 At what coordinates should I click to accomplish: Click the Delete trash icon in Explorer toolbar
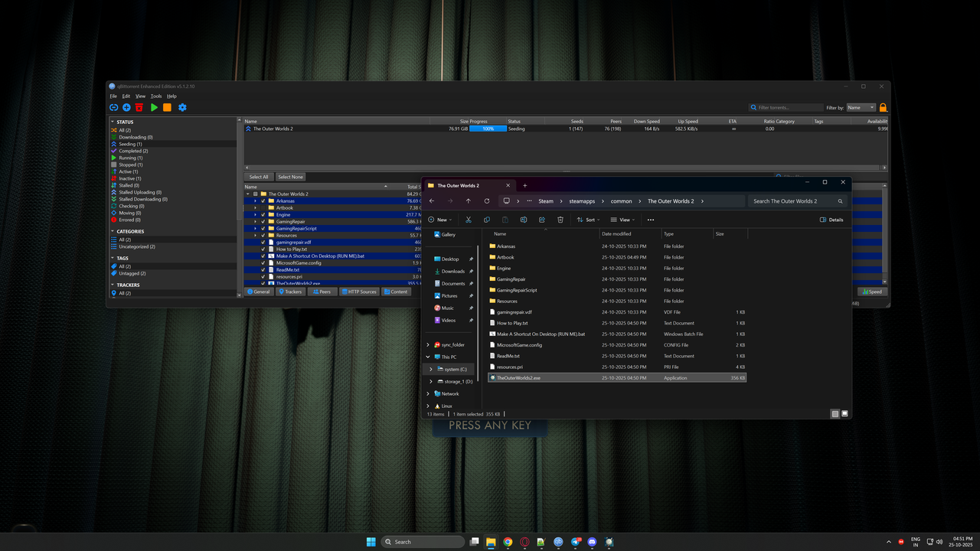(560, 220)
